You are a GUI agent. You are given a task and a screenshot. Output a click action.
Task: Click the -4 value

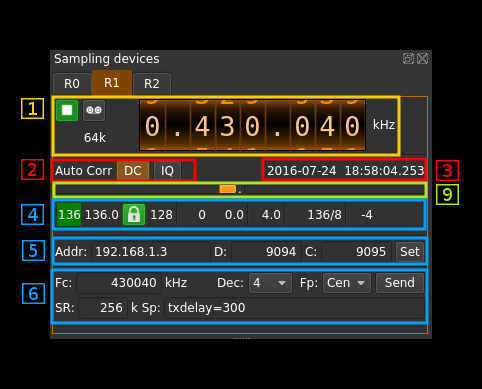366,215
